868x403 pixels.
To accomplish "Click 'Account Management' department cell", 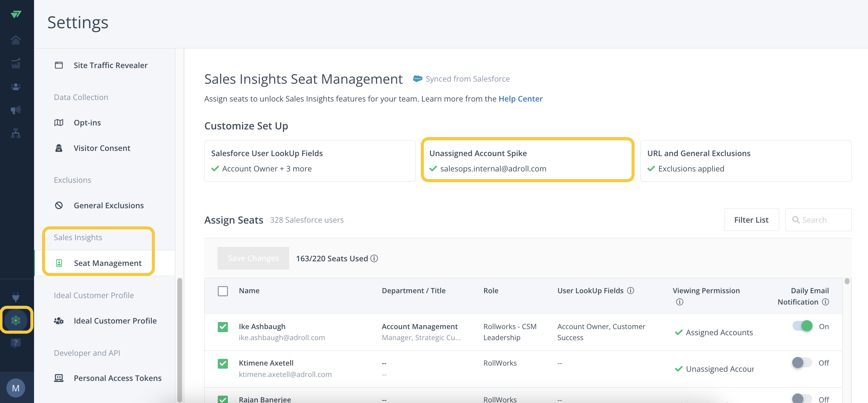I will coord(420,327).
